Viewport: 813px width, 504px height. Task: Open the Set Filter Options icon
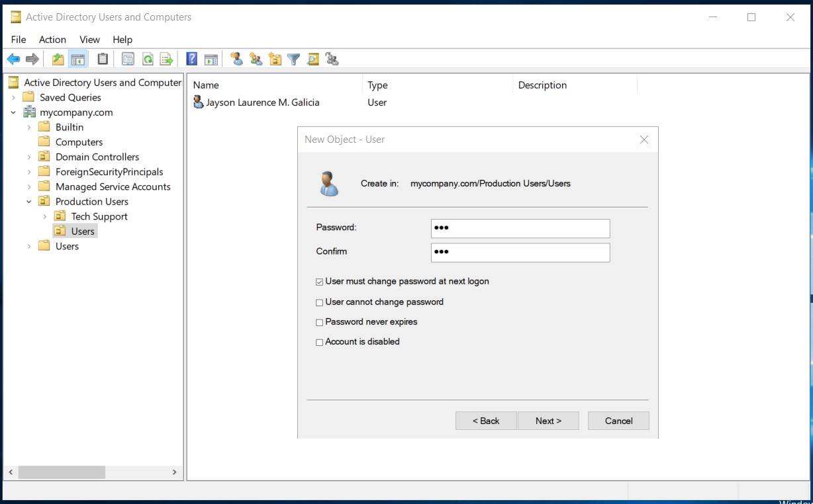(x=293, y=59)
